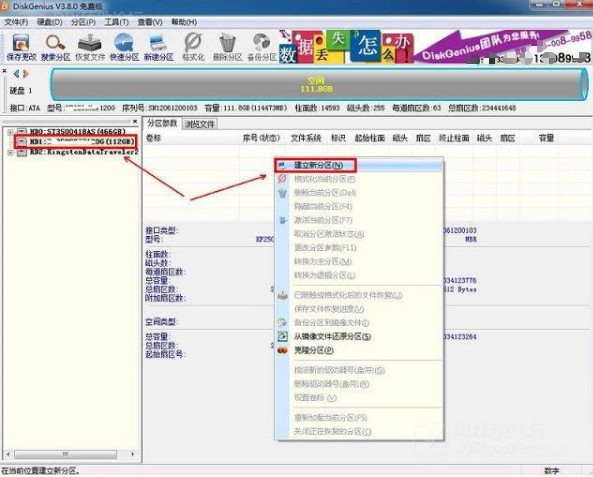Choose 转换为主分区(M) in context menu

(x=359, y=261)
